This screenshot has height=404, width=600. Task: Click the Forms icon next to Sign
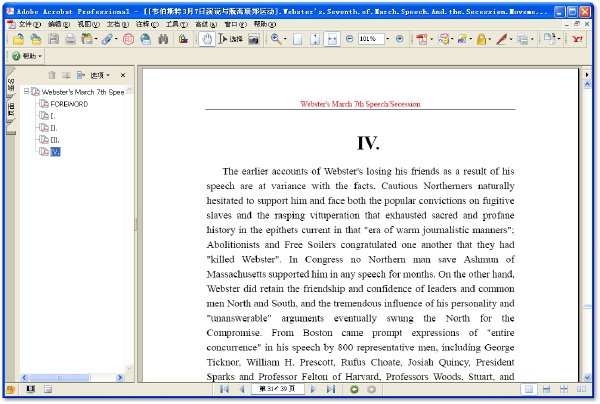[x=522, y=39]
